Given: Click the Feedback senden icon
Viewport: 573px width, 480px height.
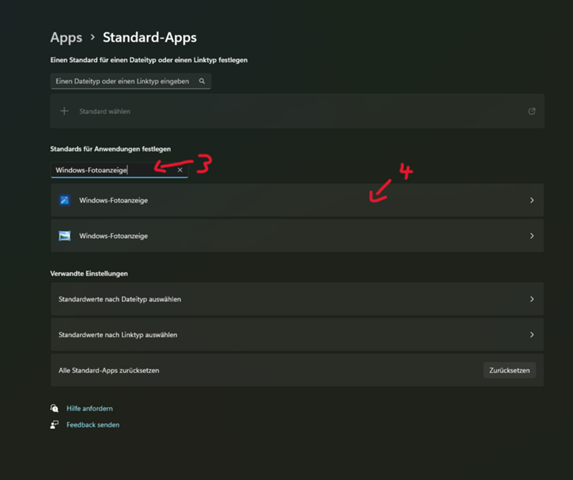Looking at the screenshot, I should [x=54, y=424].
